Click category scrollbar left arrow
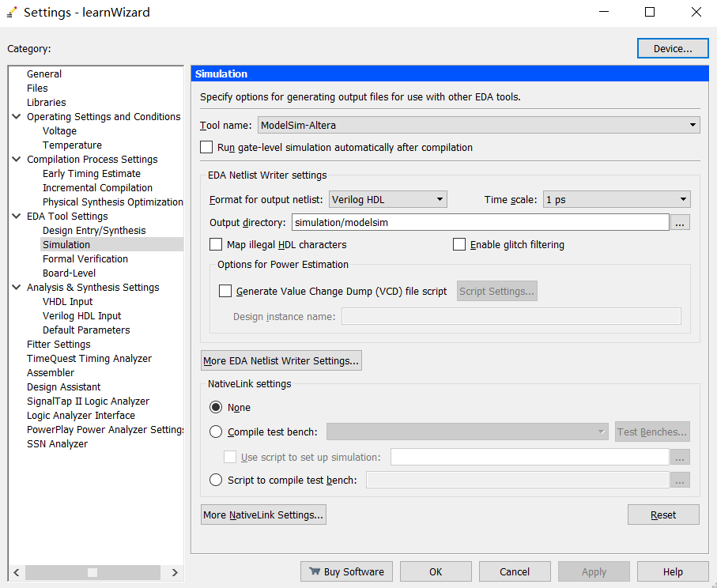Viewport: 717px width, 588px height. (17, 572)
